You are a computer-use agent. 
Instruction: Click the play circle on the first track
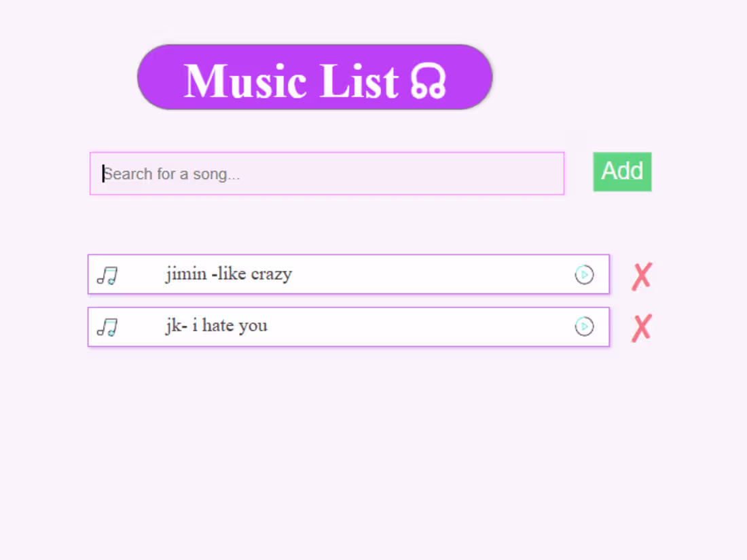click(584, 275)
